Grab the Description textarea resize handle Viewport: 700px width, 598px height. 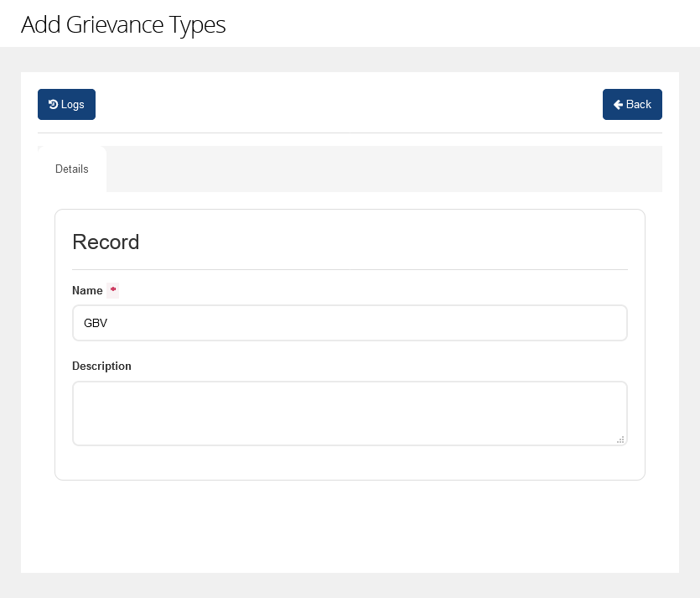pos(620,439)
